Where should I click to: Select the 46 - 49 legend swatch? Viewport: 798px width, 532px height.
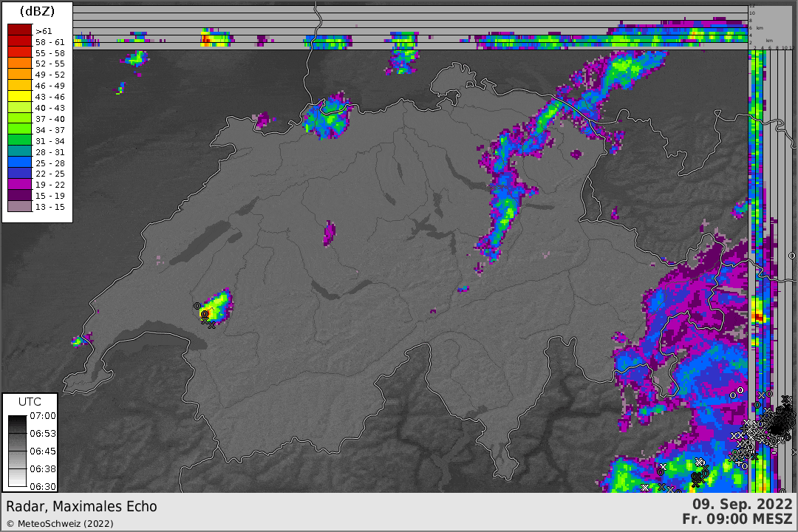point(19,86)
